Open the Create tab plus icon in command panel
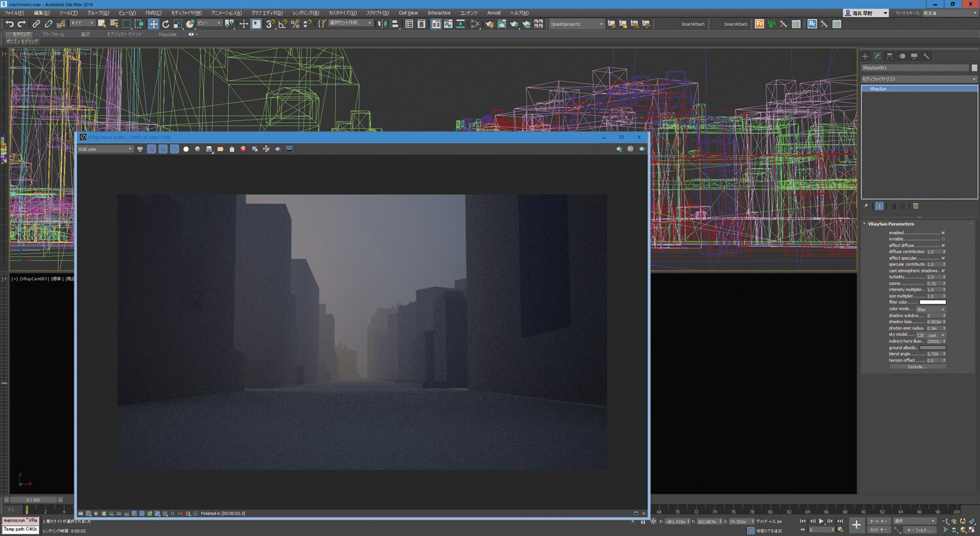980x536 pixels. tap(865, 56)
